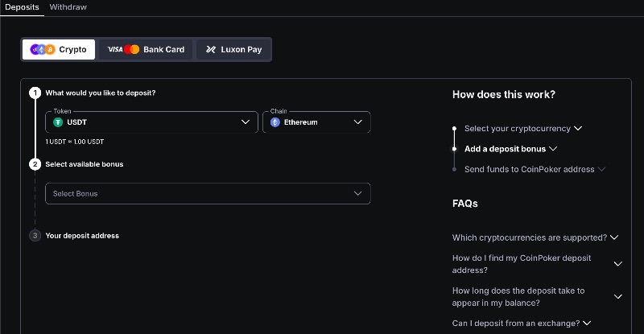Screen dimensions: 644x334
Task: Expand Which cryptocurrencies are supported FAQ
Action: [535, 237]
